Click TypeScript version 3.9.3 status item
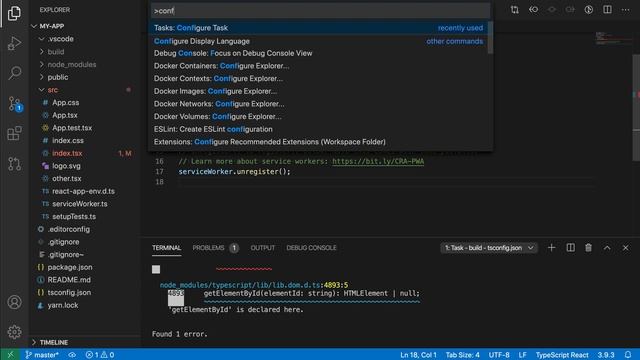Viewport: 640px width, 360px height. point(606,355)
